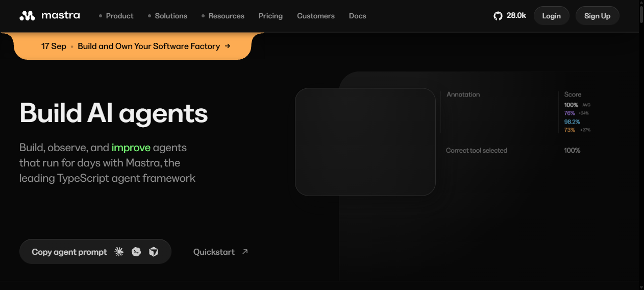Open the Pricing page
The image size is (644, 290).
click(270, 16)
